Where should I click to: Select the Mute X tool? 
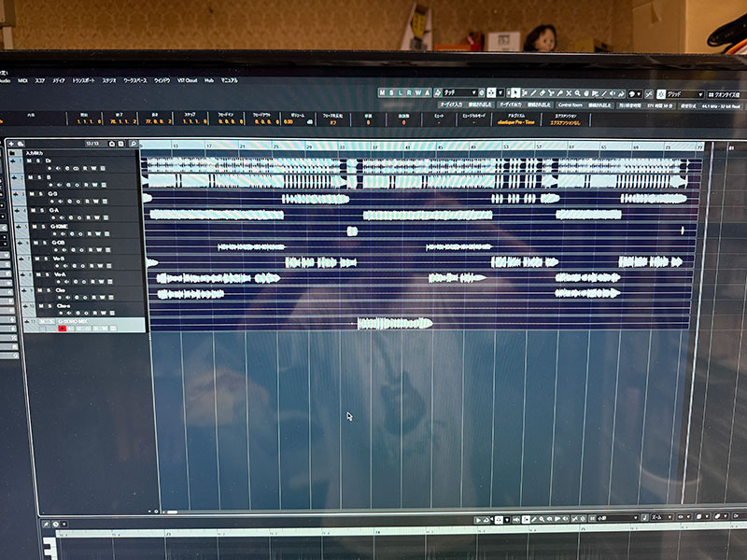click(x=569, y=92)
